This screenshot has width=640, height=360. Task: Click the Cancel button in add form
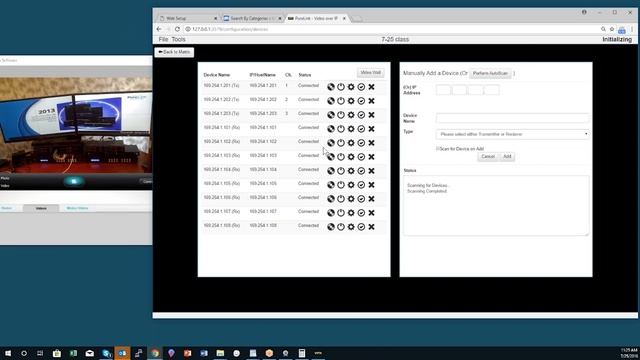(488, 157)
